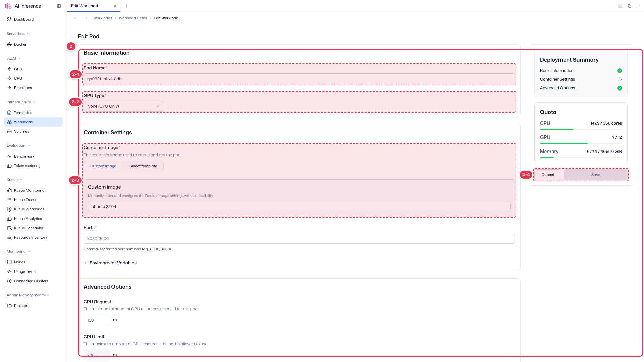Click the custom image name field

pos(299,206)
